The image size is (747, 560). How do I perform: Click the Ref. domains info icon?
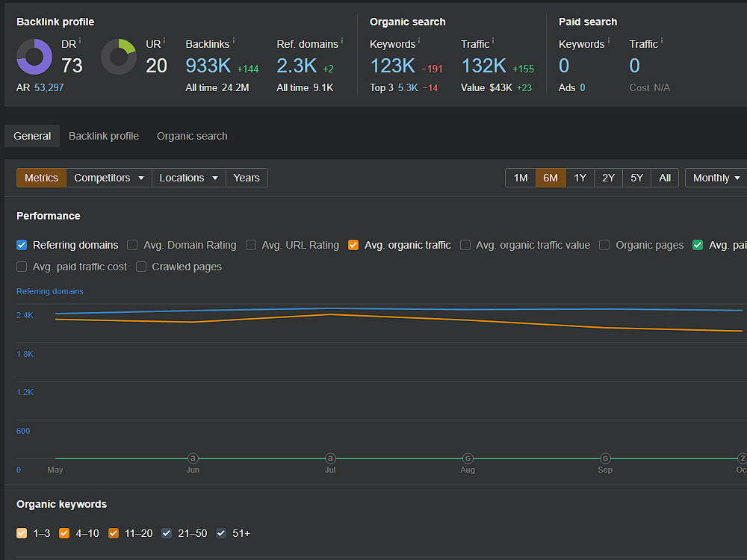tap(342, 40)
